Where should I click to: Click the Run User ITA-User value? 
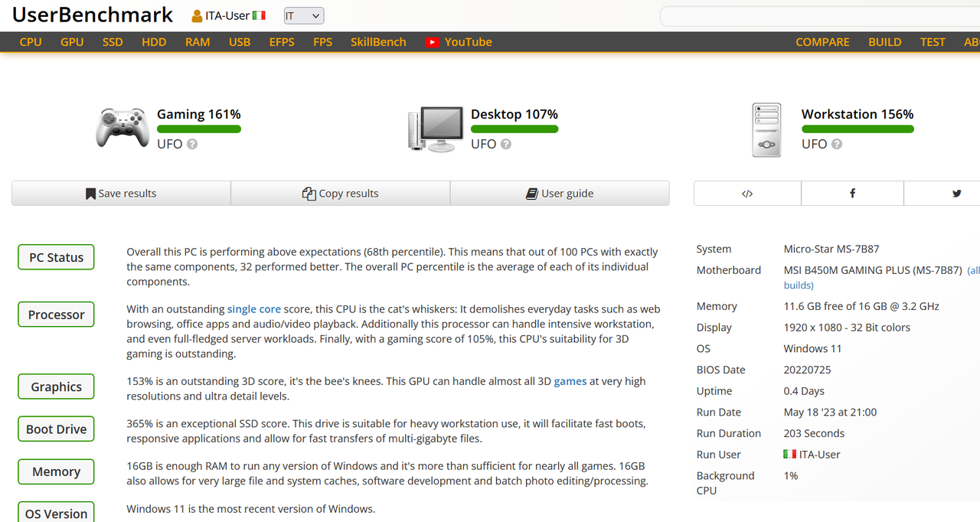click(x=820, y=455)
